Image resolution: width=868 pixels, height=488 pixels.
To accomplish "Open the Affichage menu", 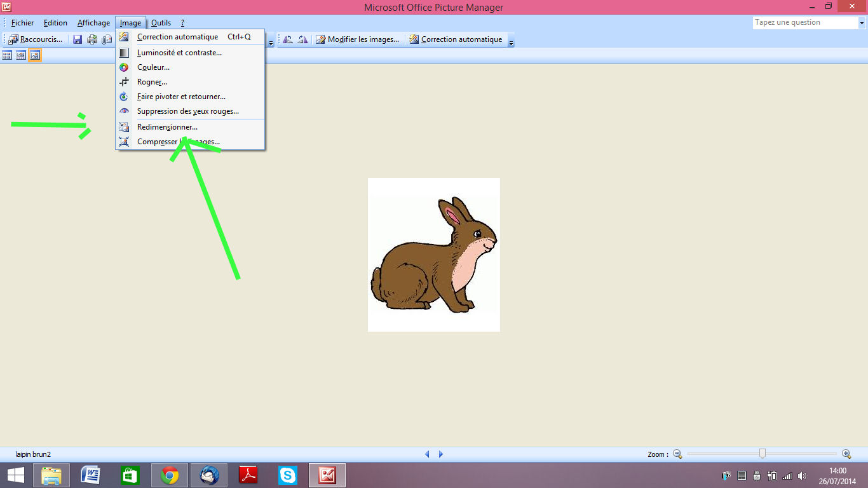I will click(93, 23).
